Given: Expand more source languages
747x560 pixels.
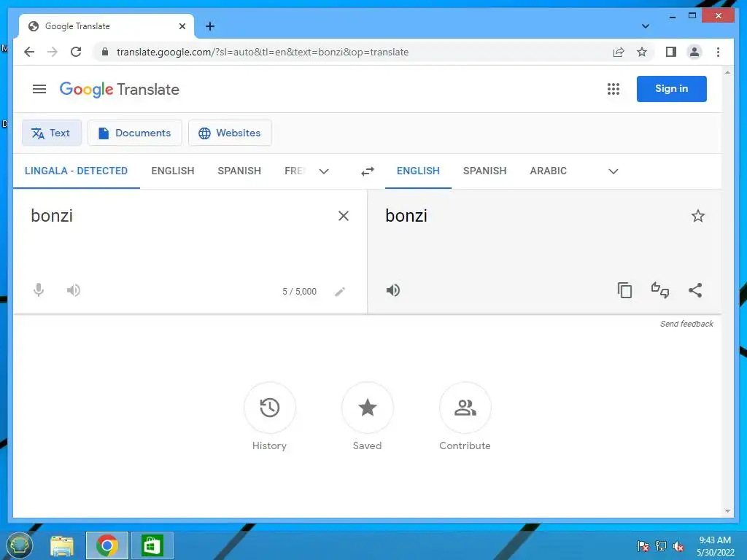Looking at the screenshot, I should [324, 171].
